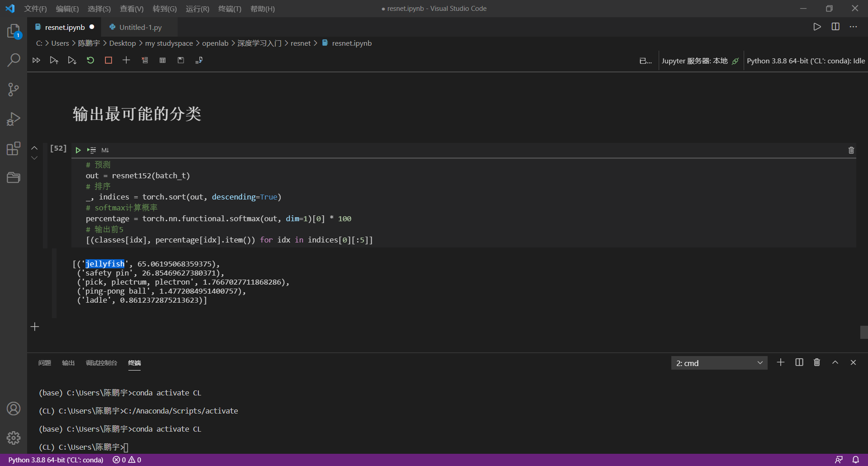Open the Desktop breadcrumb folder

point(123,43)
